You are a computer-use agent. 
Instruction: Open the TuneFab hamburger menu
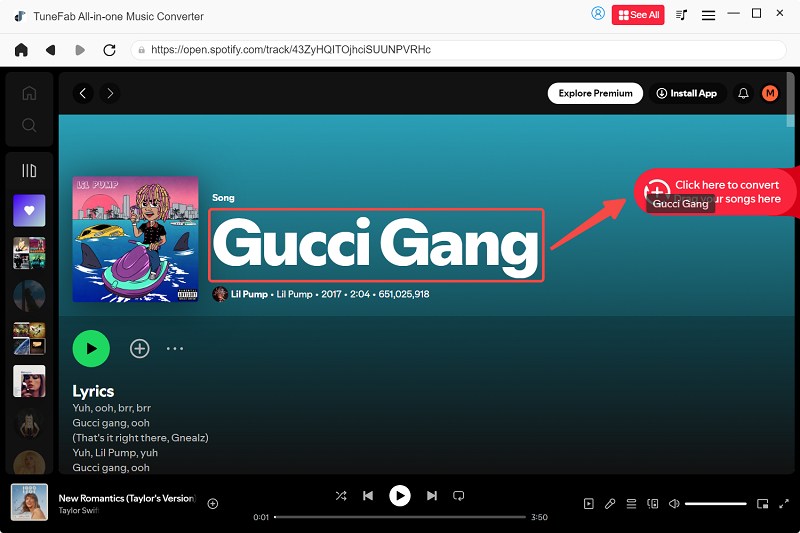[x=708, y=15]
